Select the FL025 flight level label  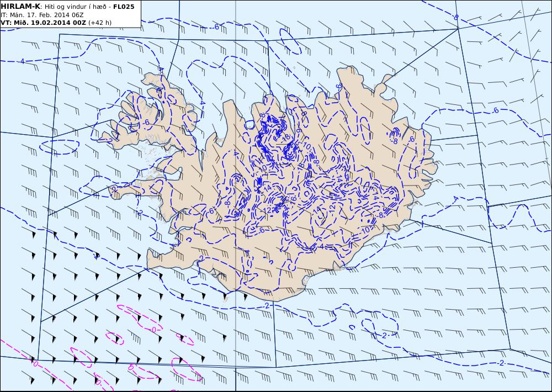point(124,6)
